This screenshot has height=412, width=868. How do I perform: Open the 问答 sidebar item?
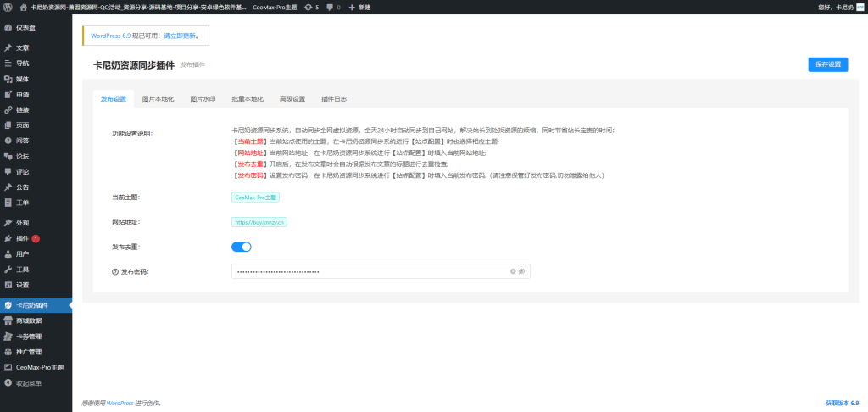pyautogui.click(x=36, y=141)
